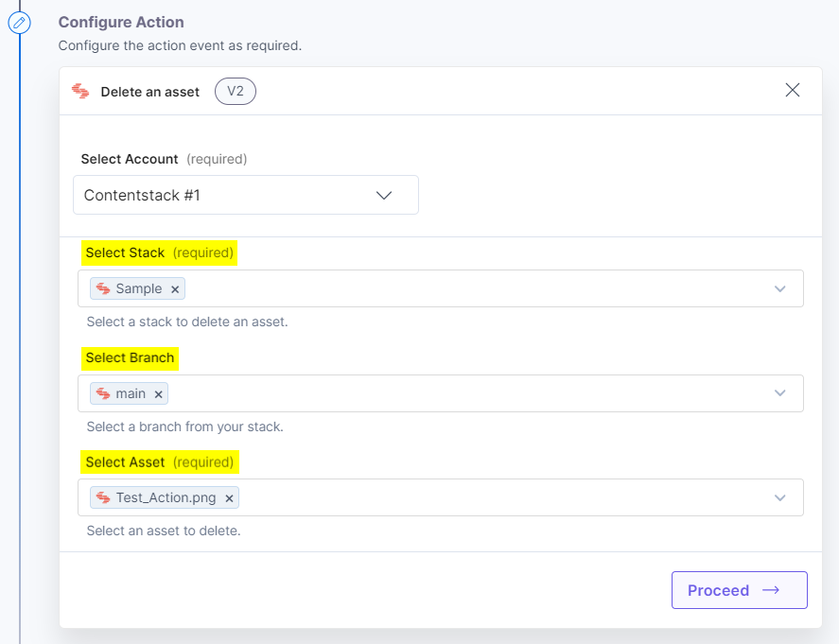Screen dimensions: 839x644
Task: Expand the Select Branch dropdown chevron
Action: [779, 393]
